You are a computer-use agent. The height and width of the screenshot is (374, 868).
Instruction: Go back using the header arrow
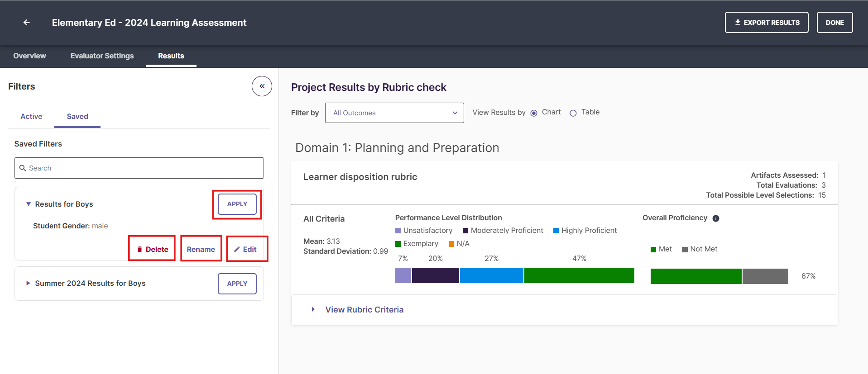click(27, 23)
